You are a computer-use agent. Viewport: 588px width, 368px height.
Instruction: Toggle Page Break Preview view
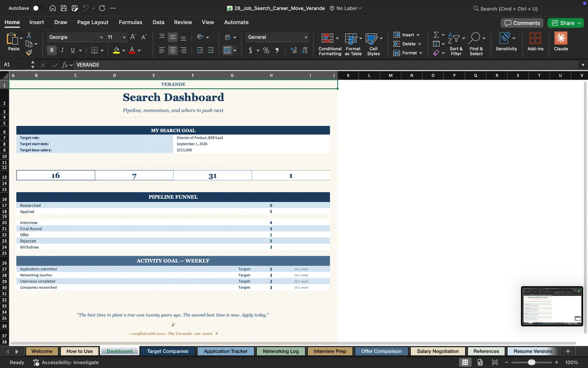point(495,362)
